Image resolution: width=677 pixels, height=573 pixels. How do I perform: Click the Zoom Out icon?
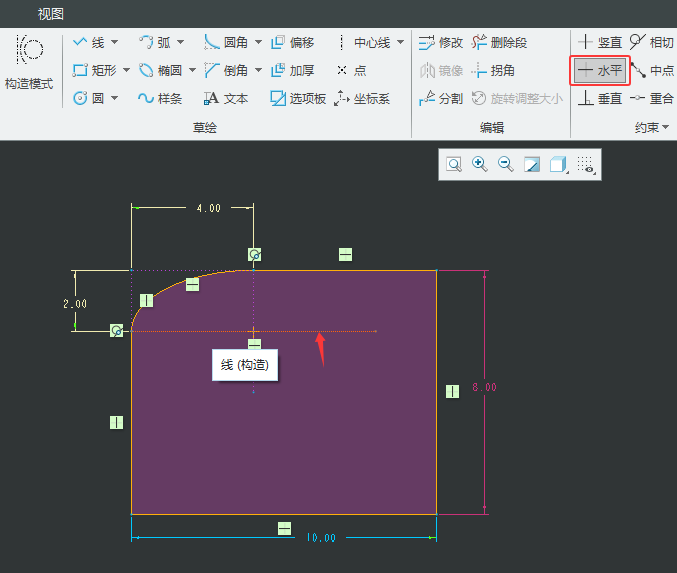tap(506, 164)
